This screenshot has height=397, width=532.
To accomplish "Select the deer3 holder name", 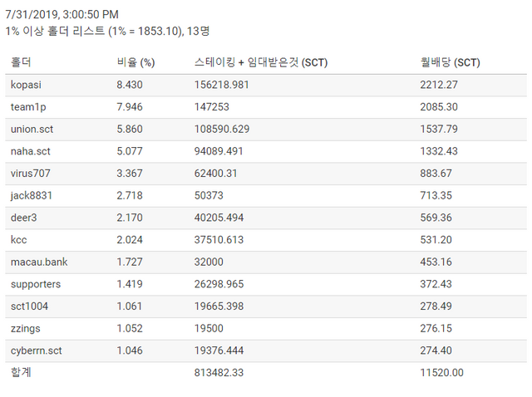I will (25, 218).
